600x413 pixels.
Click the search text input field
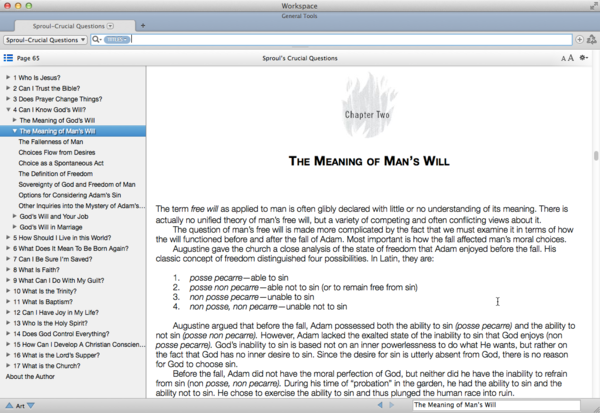tap(350, 40)
